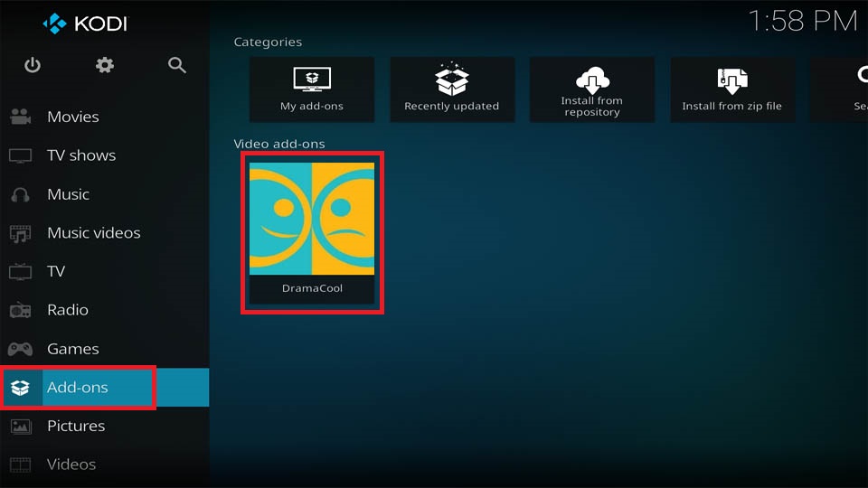Select the TV shows screen icon
The width and height of the screenshot is (868, 488).
tap(21, 155)
